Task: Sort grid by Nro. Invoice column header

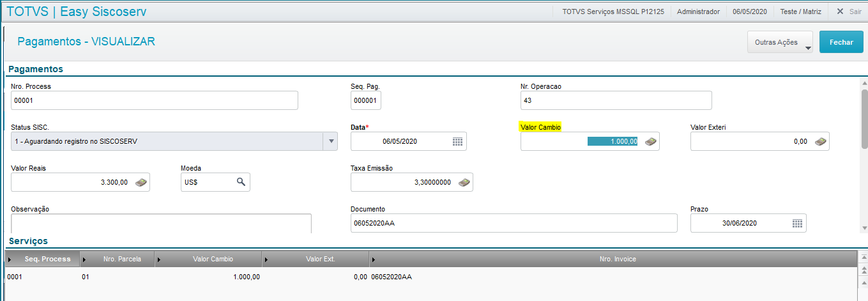Action: pos(613,259)
